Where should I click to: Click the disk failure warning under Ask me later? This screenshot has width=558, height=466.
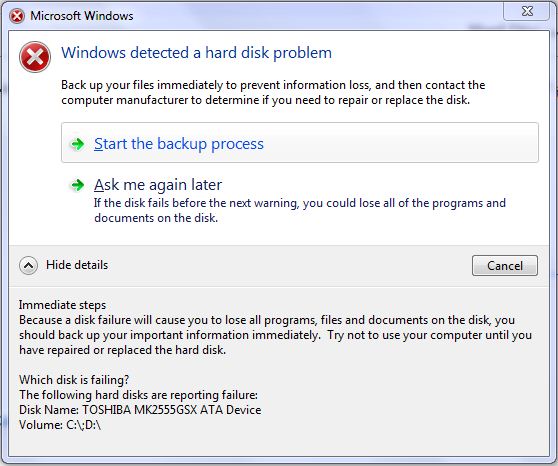pyautogui.click(x=300, y=210)
